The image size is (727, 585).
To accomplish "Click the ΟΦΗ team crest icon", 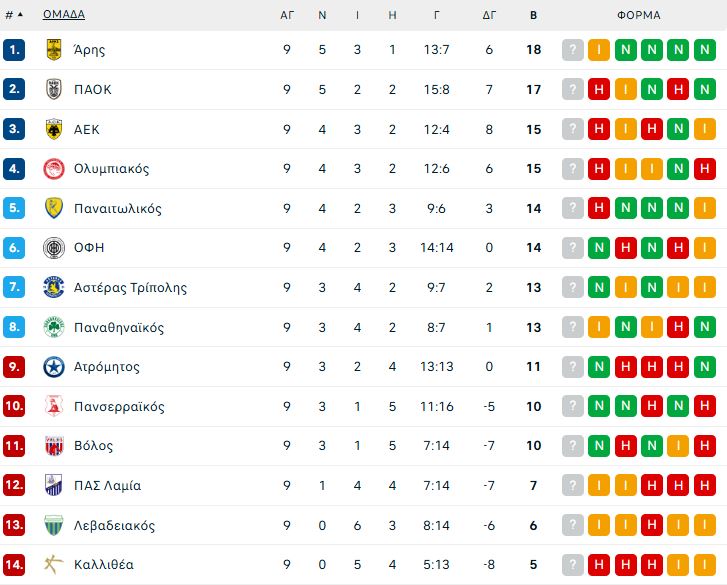I will tap(54, 248).
